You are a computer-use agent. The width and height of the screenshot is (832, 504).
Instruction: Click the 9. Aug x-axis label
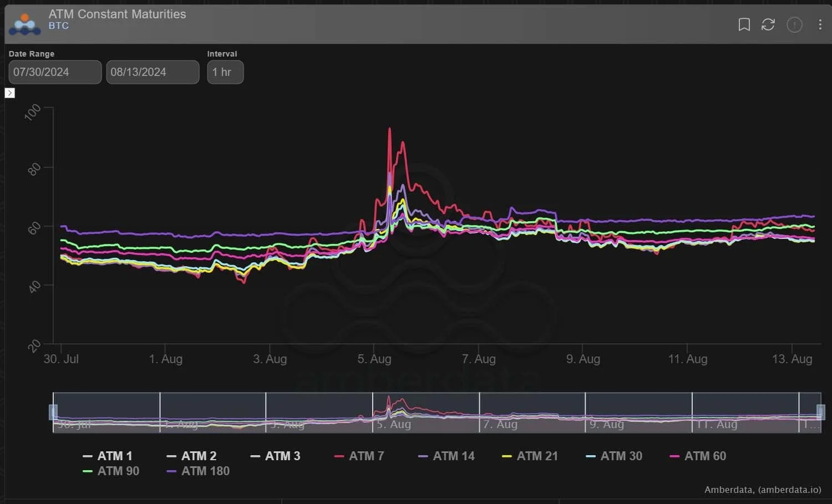(583, 359)
